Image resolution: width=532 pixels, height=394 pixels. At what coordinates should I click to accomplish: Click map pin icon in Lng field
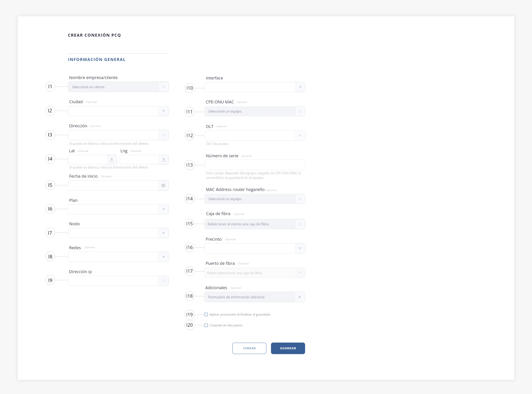[x=164, y=160]
